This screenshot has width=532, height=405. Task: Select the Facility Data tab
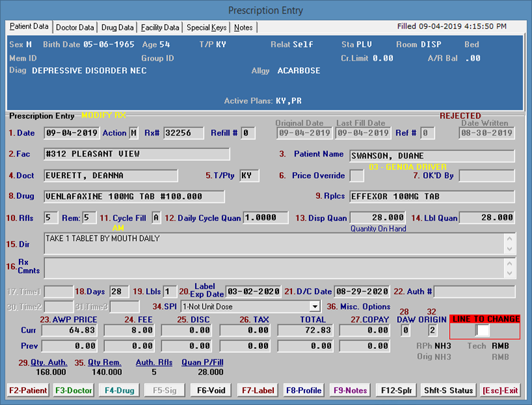click(x=160, y=27)
